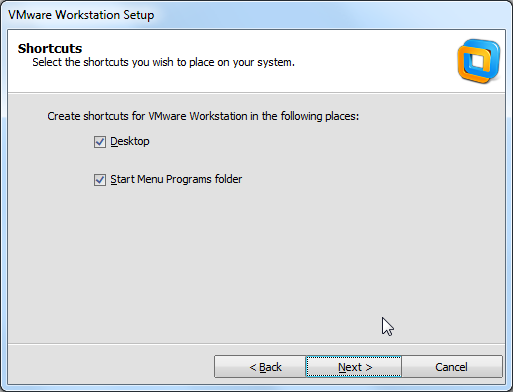513x392 pixels.
Task: Click the "Start Menu Programs folder" label text
Action: (x=176, y=179)
